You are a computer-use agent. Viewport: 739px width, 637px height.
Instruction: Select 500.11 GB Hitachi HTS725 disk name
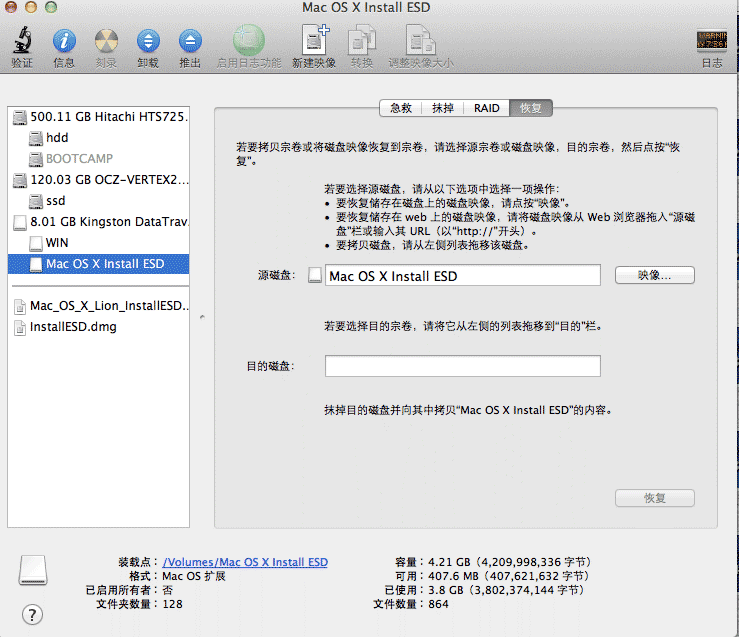[x=109, y=117]
